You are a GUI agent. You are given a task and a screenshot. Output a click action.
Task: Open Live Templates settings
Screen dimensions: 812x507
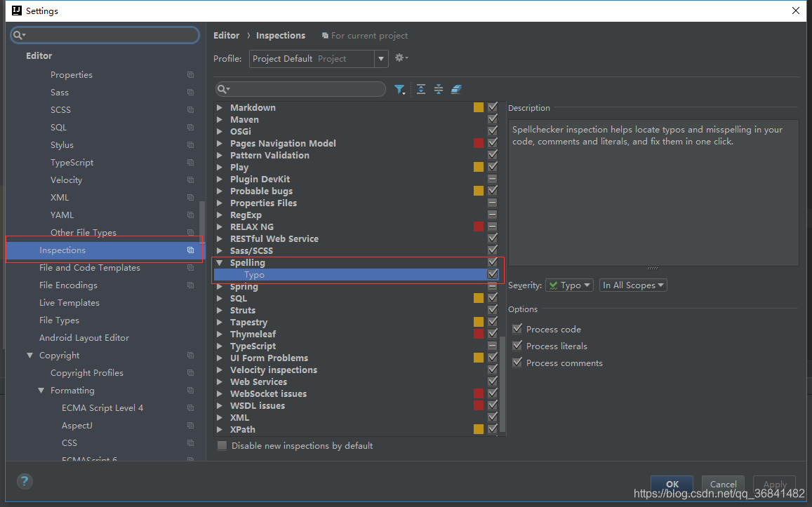tap(69, 303)
